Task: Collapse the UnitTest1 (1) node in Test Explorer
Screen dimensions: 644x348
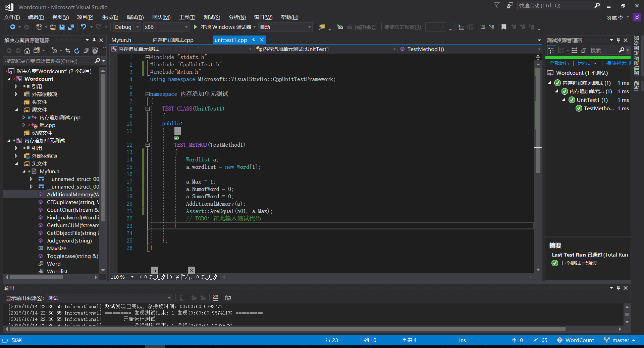Action: (563, 100)
